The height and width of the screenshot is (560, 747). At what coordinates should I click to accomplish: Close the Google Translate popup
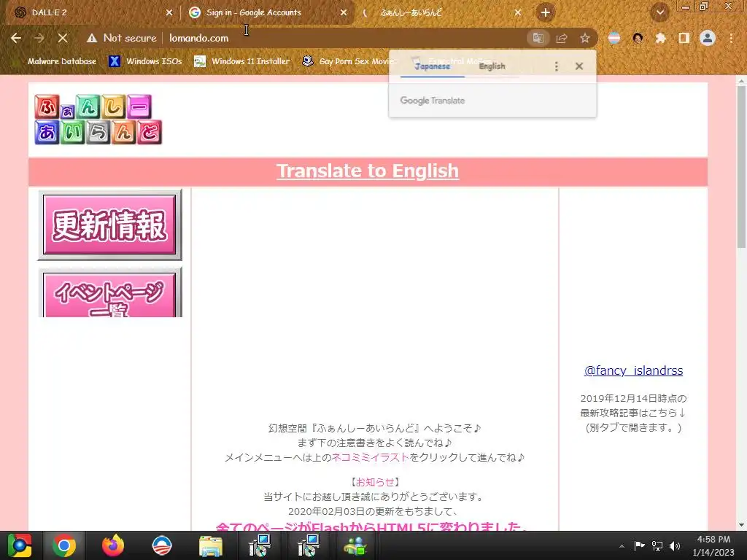(578, 66)
